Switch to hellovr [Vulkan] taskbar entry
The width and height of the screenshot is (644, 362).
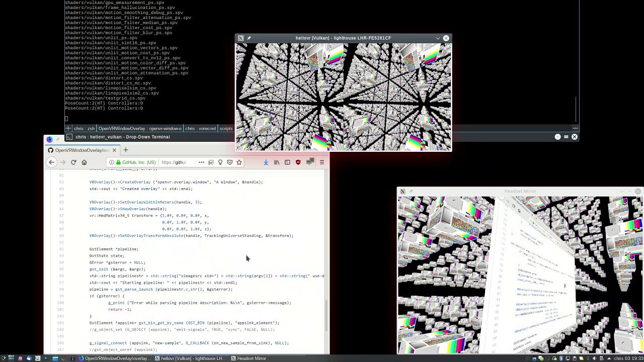191,358
